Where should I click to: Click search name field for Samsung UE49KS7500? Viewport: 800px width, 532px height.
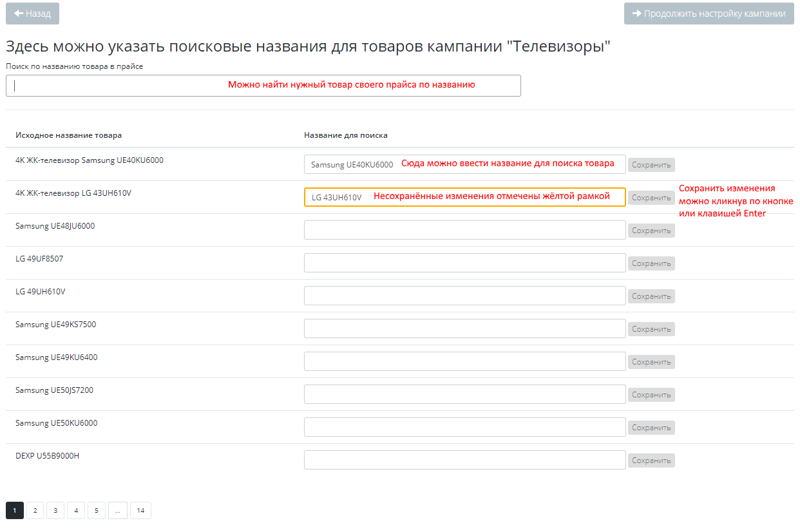[x=464, y=328]
